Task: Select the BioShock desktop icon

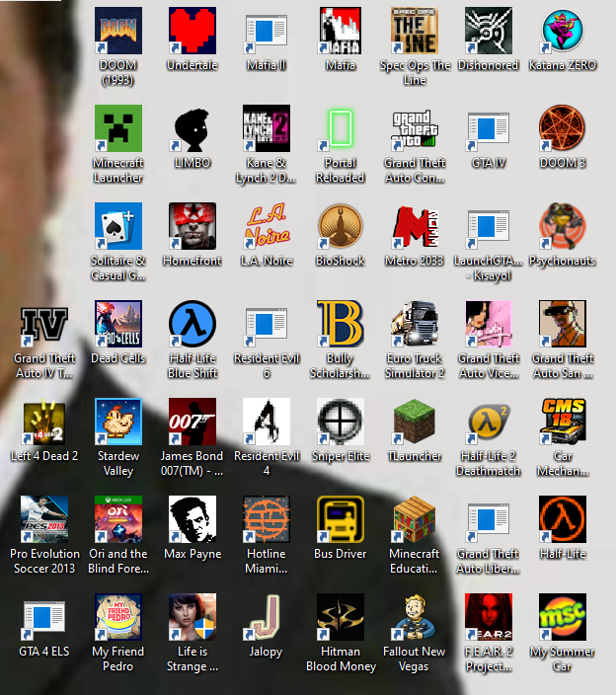Action: coord(341,226)
